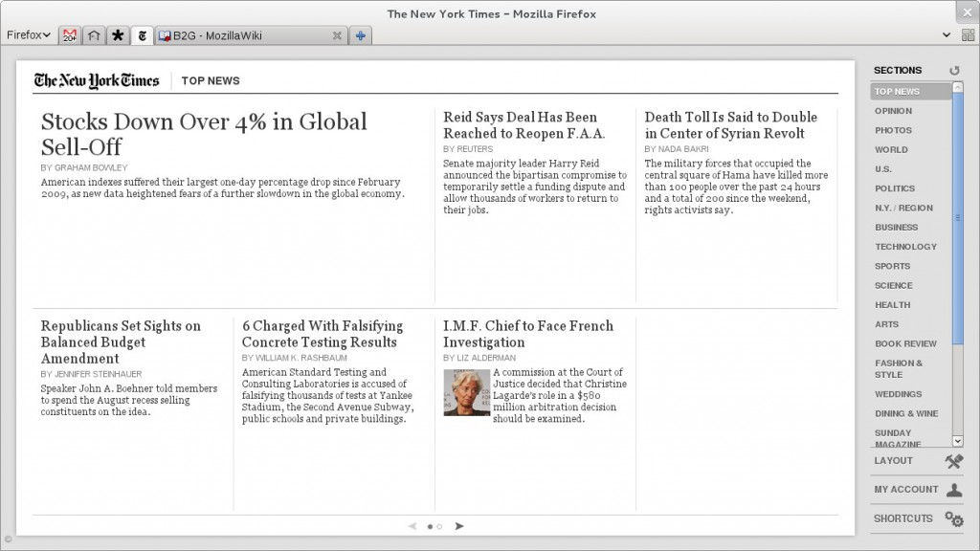Click the second pagination dot
The image size is (980, 551).
pyautogui.click(x=438, y=525)
